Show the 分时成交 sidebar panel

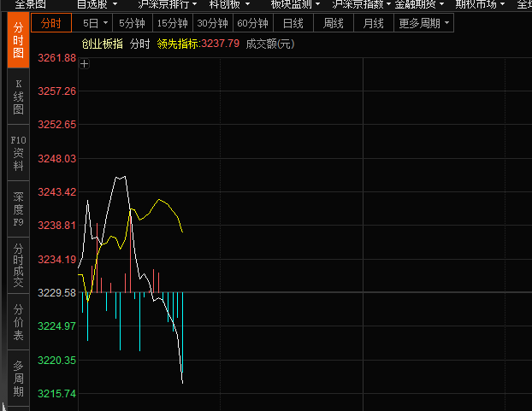18,264
